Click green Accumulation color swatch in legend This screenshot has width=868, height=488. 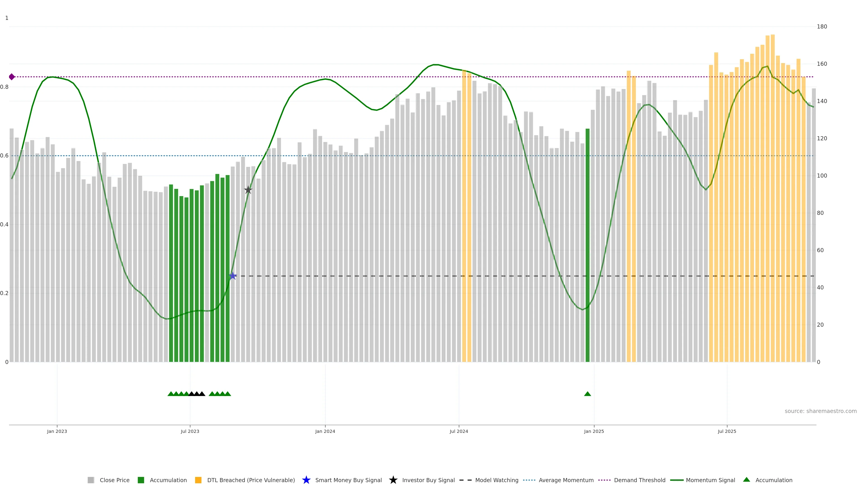click(x=141, y=480)
